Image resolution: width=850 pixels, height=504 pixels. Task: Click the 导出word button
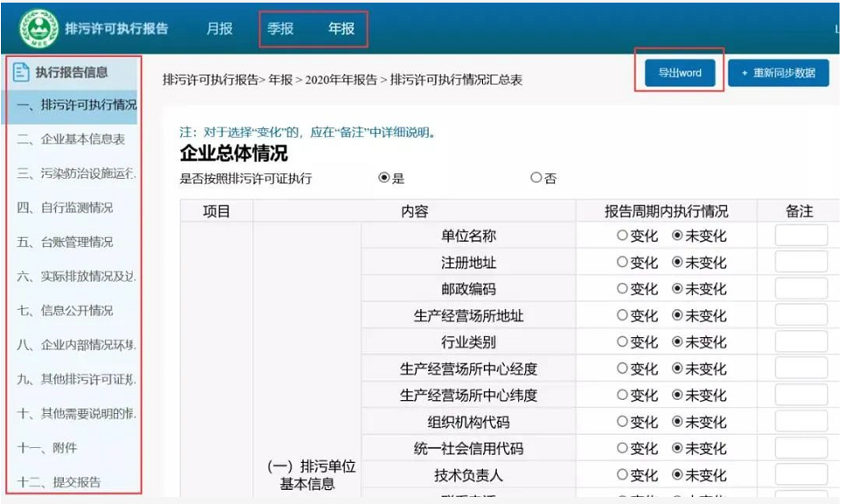tap(679, 72)
